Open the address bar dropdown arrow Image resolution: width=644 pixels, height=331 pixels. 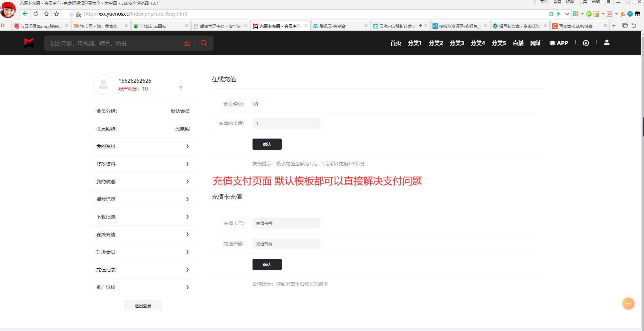(567, 14)
